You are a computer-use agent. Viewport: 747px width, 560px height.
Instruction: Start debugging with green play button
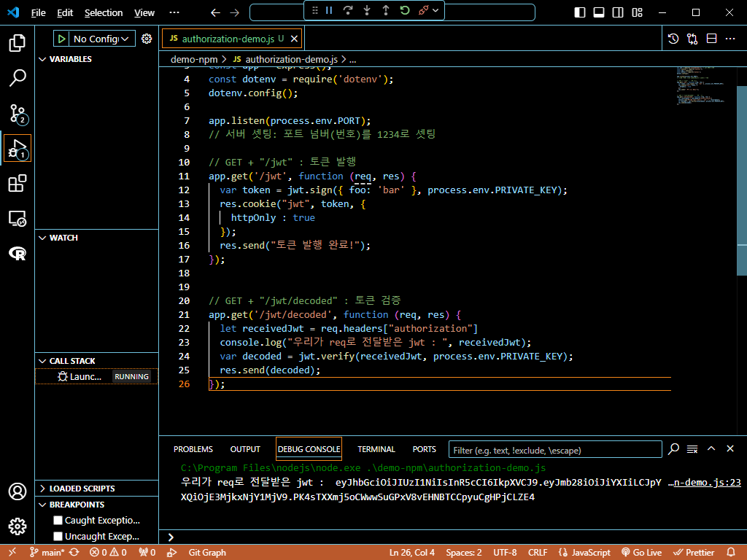[x=61, y=39]
